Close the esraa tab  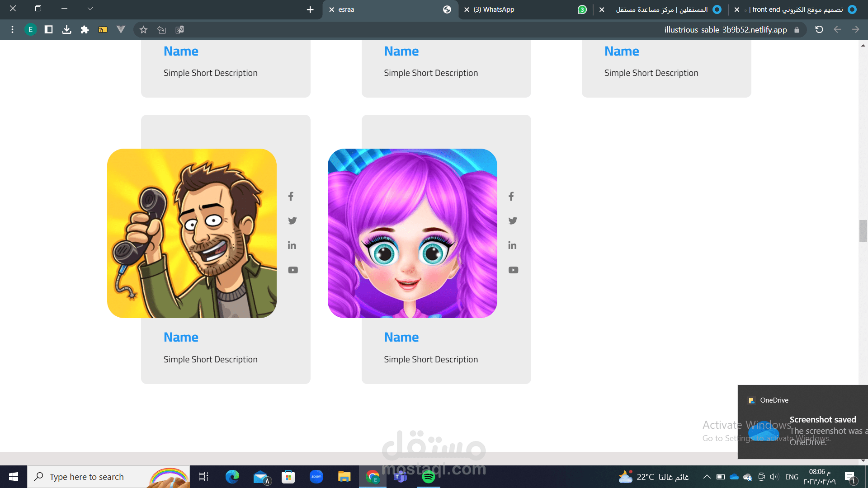coord(332,9)
